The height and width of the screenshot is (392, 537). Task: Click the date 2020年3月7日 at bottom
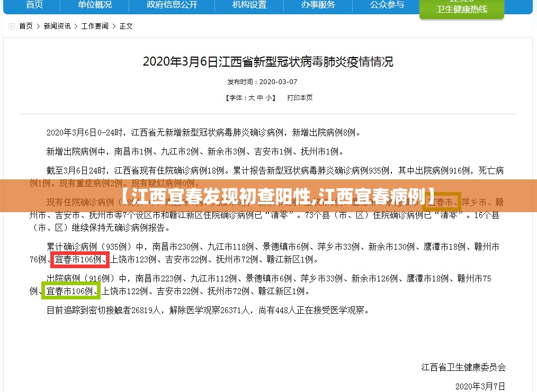[x=480, y=387]
